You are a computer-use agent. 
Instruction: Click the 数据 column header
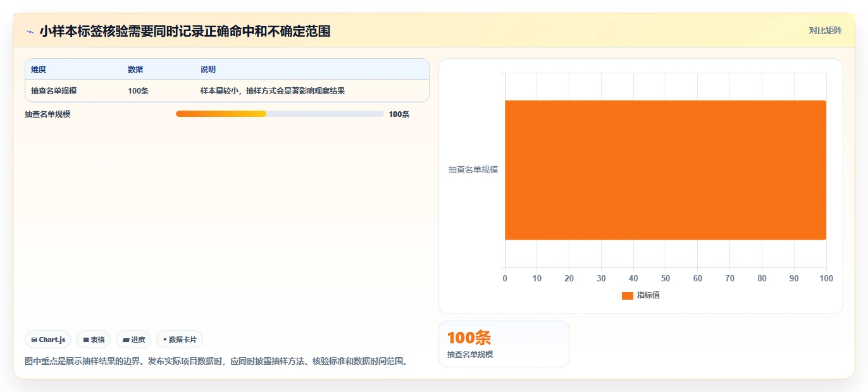pos(135,70)
